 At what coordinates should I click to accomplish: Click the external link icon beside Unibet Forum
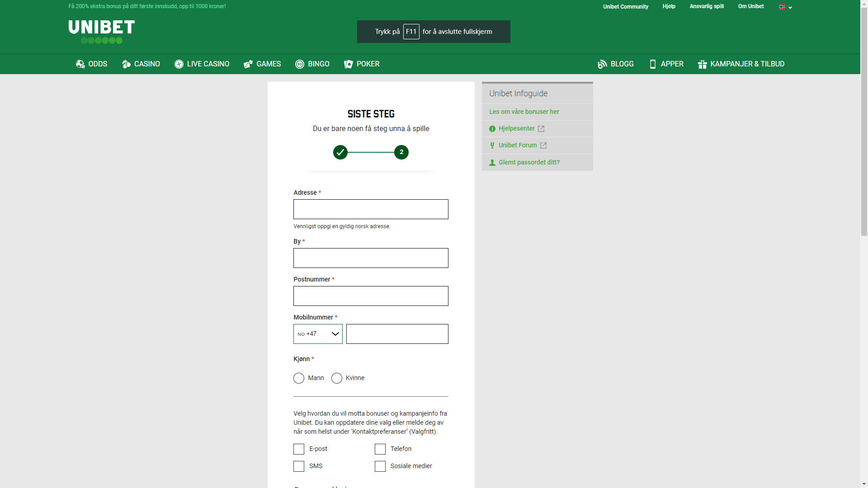point(543,145)
